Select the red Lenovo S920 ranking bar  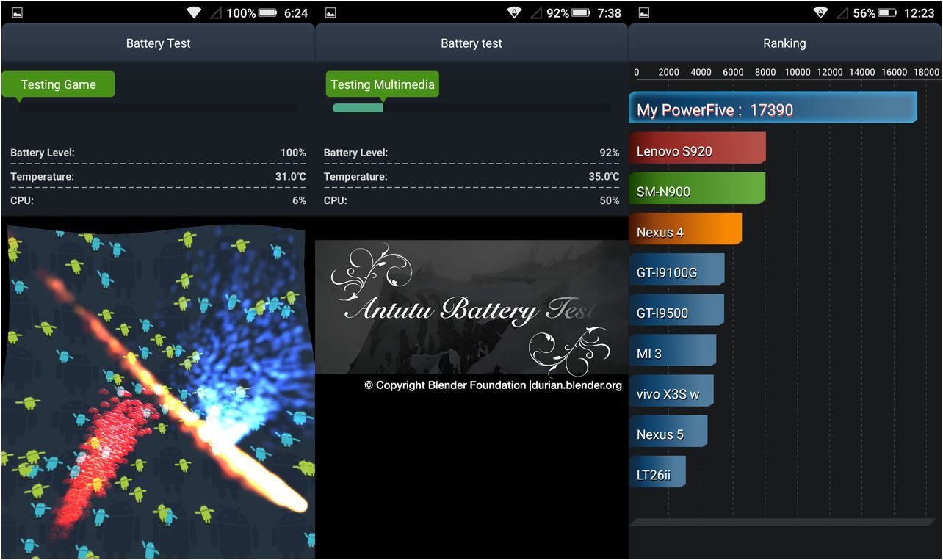click(x=697, y=150)
